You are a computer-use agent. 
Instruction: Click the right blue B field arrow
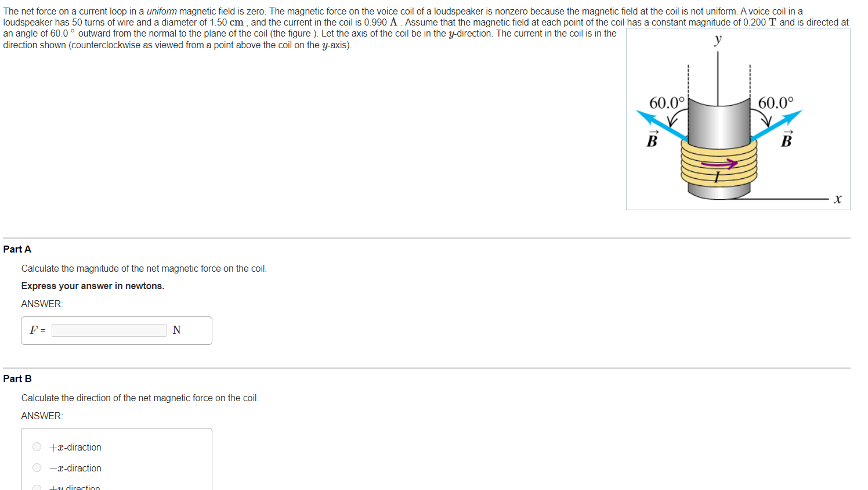776,125
